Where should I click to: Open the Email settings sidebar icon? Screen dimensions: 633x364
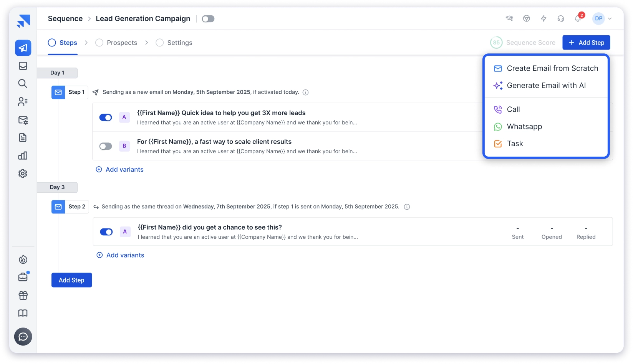23,120
